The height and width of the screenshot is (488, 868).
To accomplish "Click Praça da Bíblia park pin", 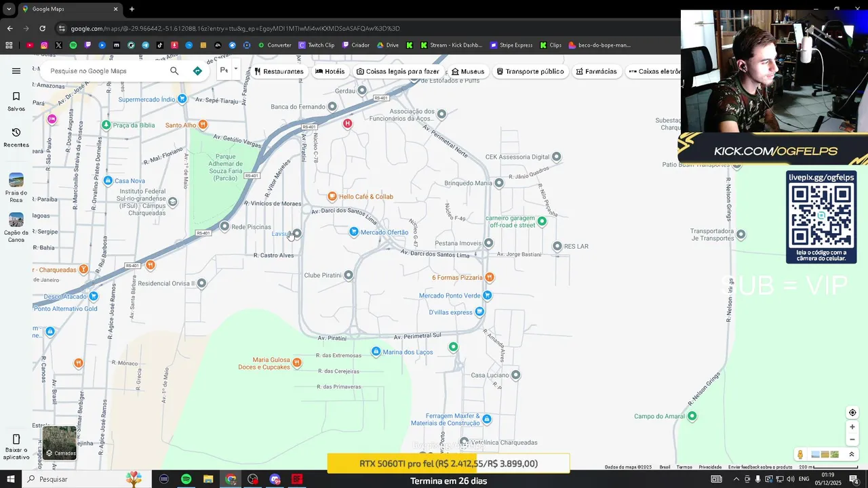I will coord(106,125).
